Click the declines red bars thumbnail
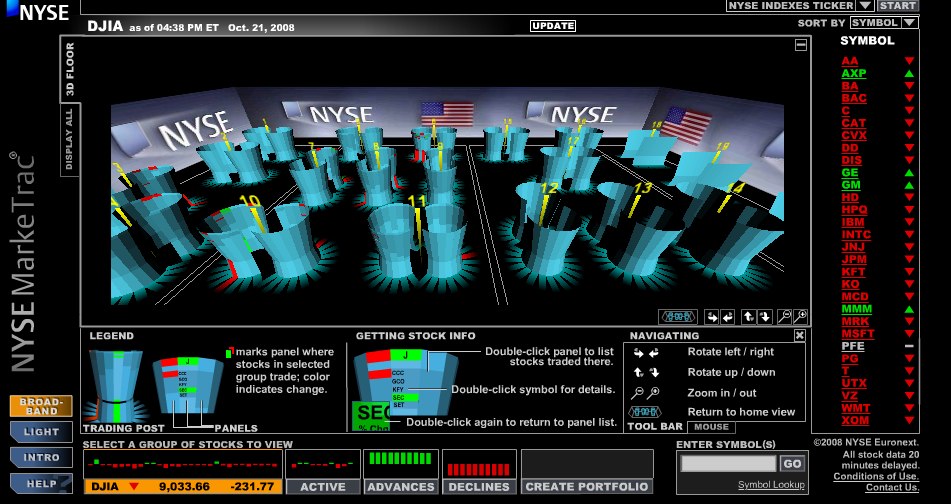951x504 pixels. point(479,465)
